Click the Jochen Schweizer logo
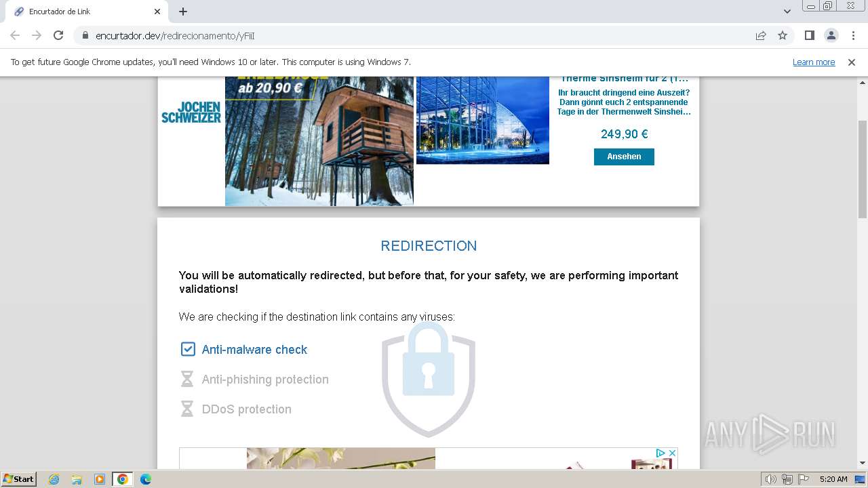868x488 pixels. click(191, 113)
